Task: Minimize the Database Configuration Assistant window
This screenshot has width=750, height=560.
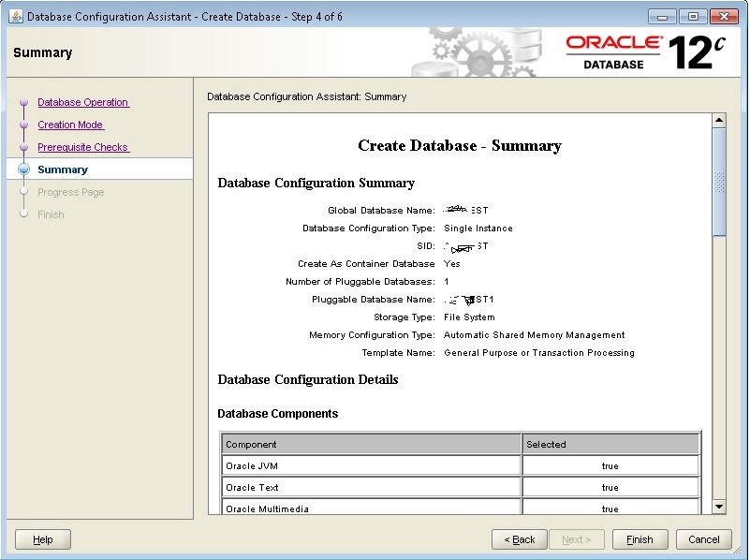Action: pyautogui.click(x=663, y=17)
